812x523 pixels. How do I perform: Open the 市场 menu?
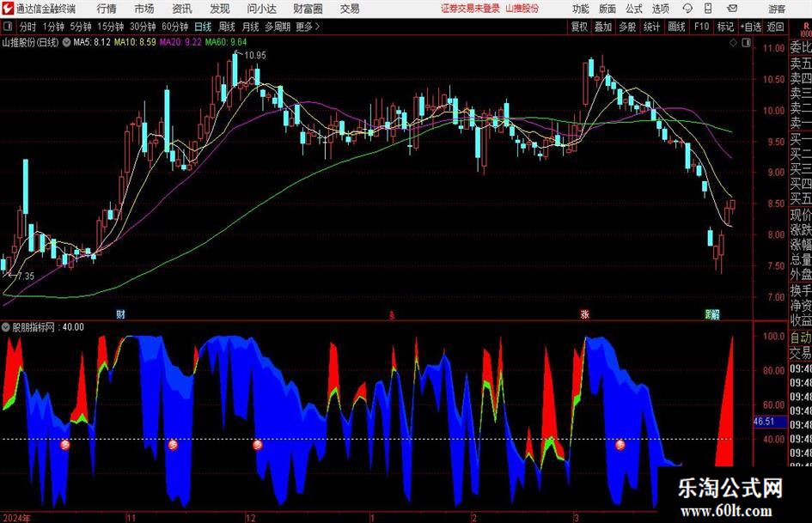point(144,9)
